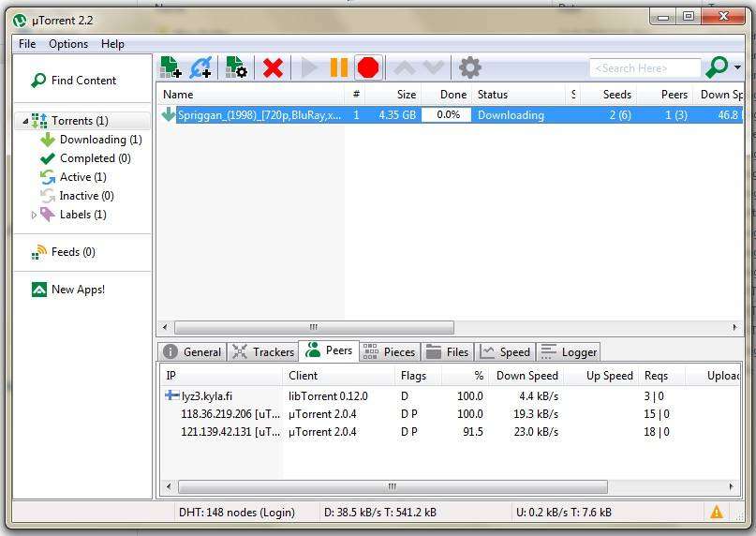Viewport: 756px width, 536px height.
Task: Open the search provider dropdown arrow
Action: point(737,67)
